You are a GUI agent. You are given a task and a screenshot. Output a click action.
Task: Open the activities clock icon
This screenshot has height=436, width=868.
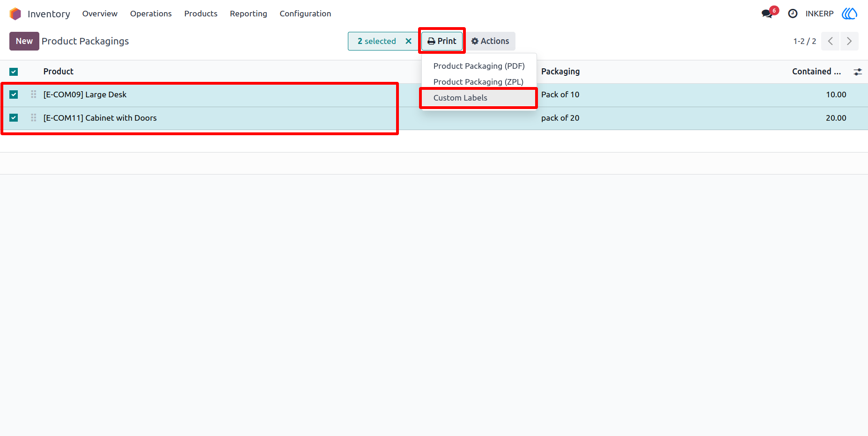(793, 14)
